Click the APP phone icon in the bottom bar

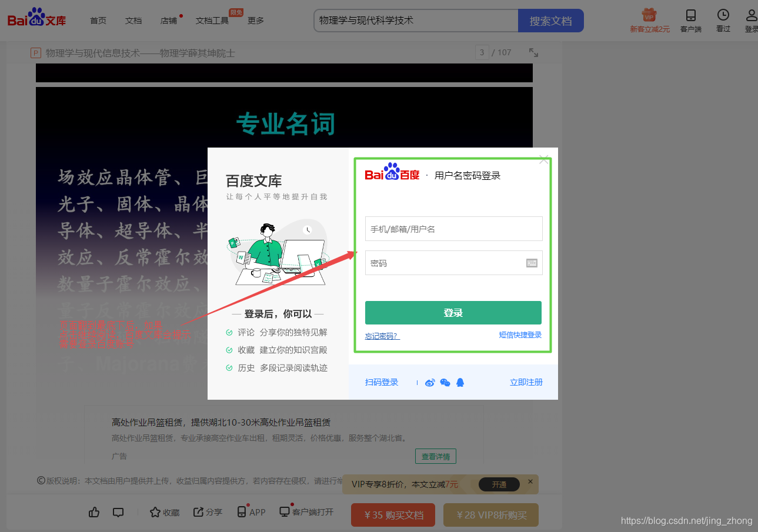pyautogui.click(x=241, y=511)
